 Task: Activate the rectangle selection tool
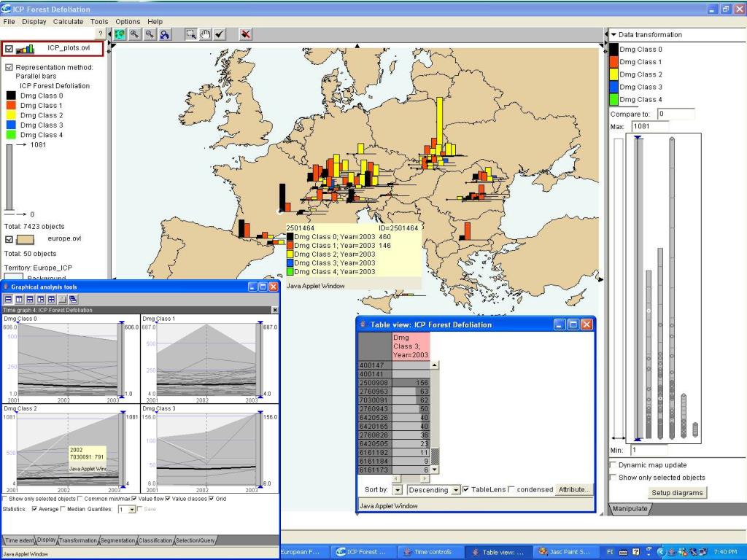[190, 34]
